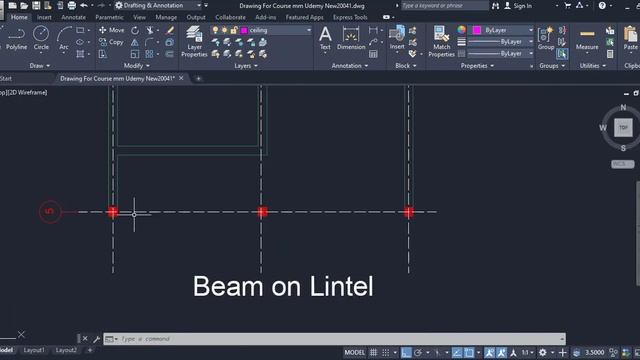Open the Annotate ribbon tab
The width and height of the screenshot is (640, 360).
click(x=73, y=17)
